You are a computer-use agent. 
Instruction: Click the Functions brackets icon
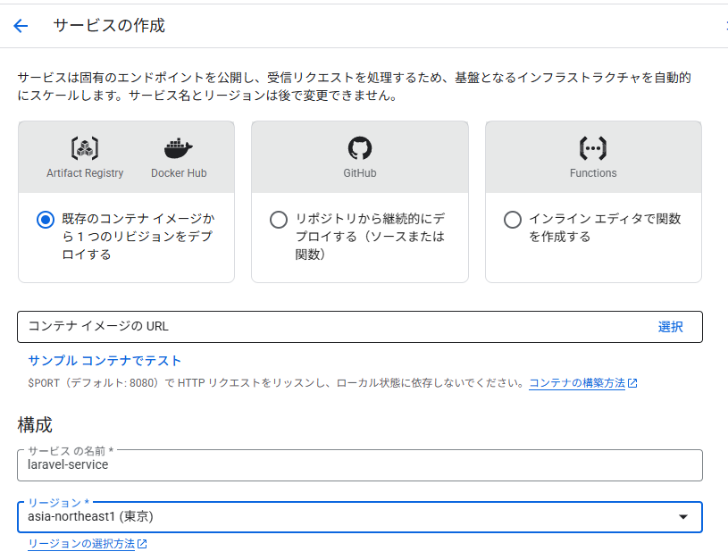pyautogui.click(x=593, y=148)
